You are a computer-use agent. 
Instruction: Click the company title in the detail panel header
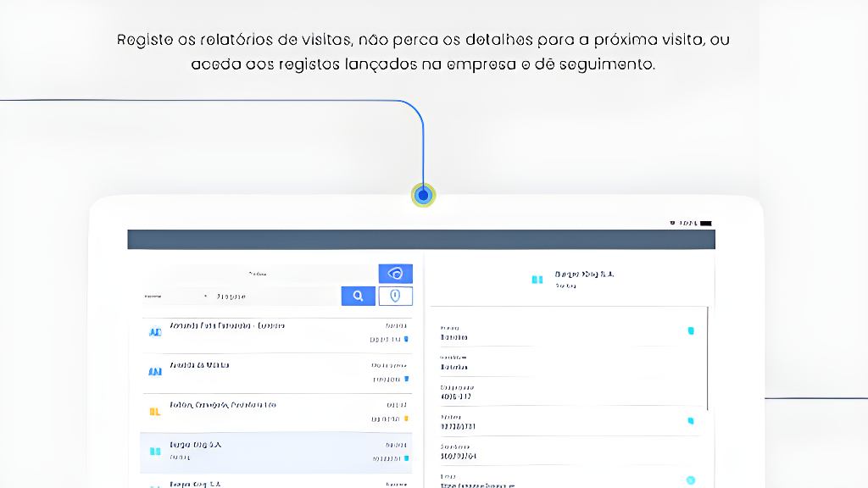coord(585,274)
